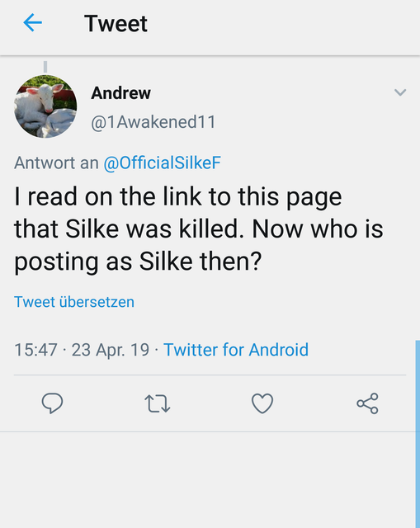Tap the 15:47 timestamp
Screen dimensions: 420x528
35,350
